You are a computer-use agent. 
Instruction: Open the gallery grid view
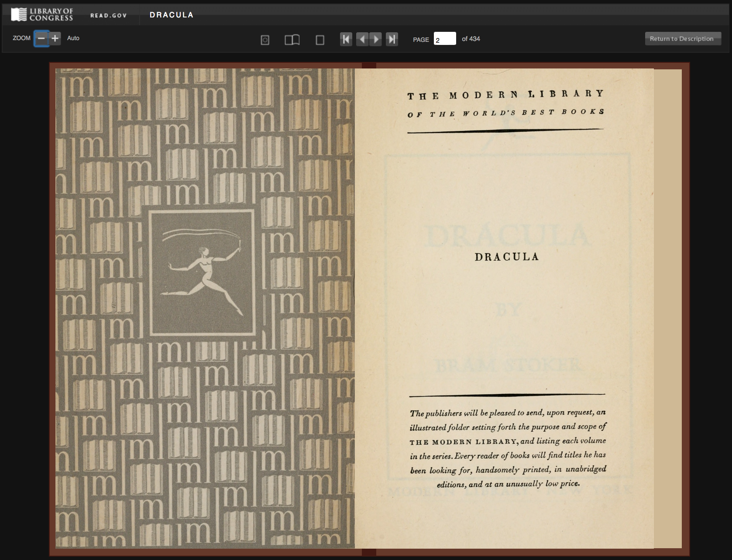click(265, 39)
